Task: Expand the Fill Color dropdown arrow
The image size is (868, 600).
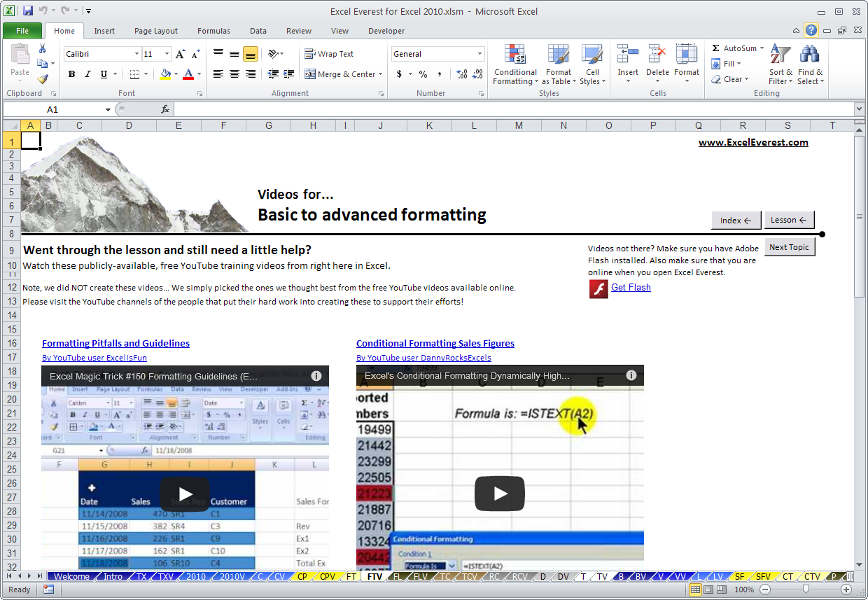Action: [176, 74]
